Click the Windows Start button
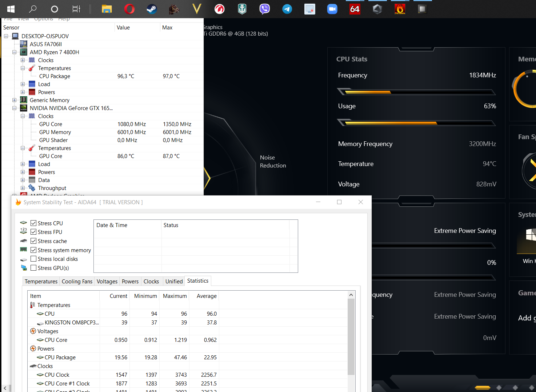The image size is (536, 392). pyautogui.click(x=11, y=9)
